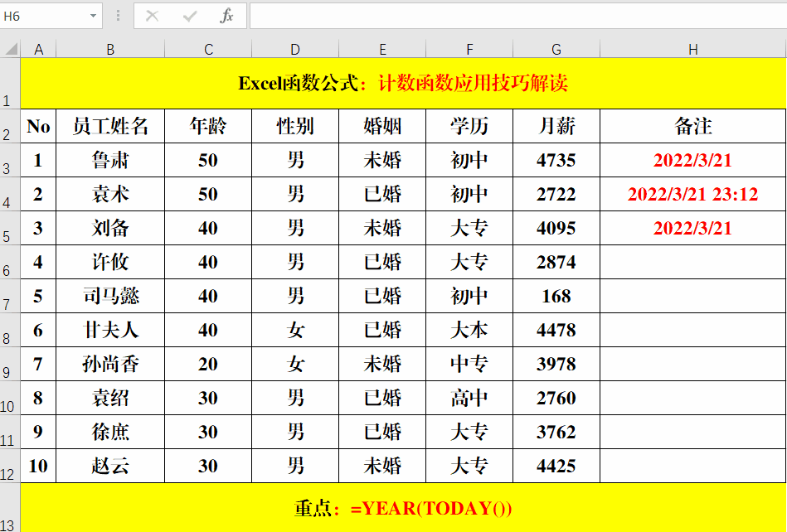Click the salary cell '4478'
This screenshot has width=787, height=532.
pos(556,330)
